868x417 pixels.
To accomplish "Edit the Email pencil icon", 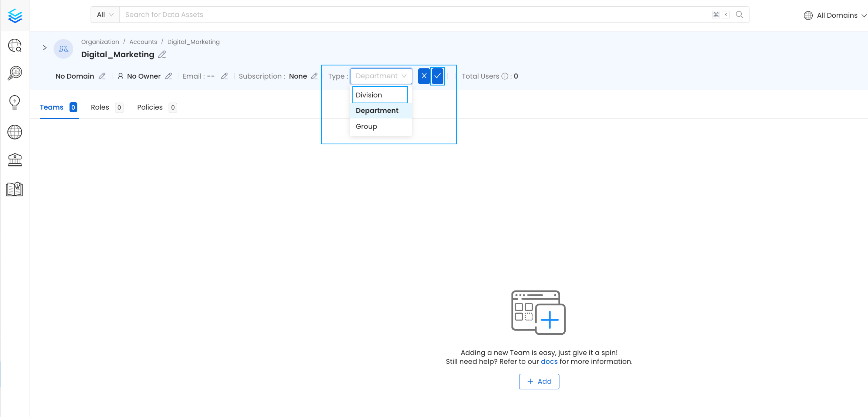I will pos(224,76).
